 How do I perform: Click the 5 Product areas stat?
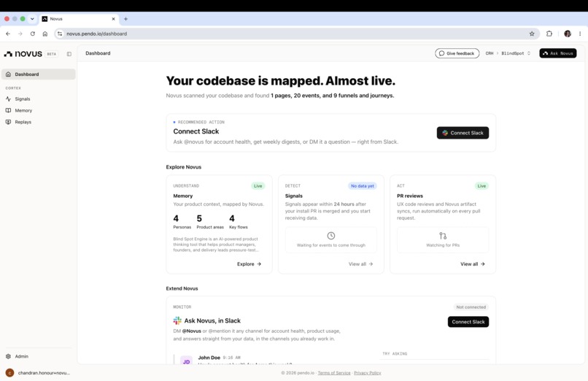click(x=210, y=222)
